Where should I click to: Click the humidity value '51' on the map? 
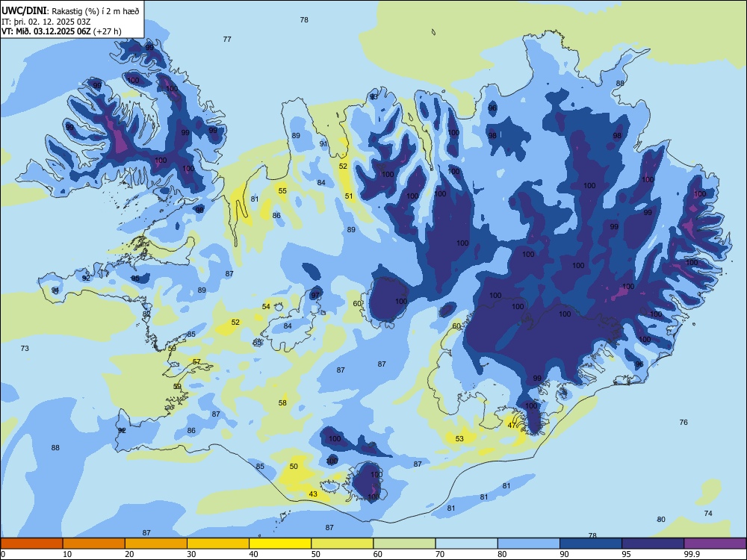(349, 196)
